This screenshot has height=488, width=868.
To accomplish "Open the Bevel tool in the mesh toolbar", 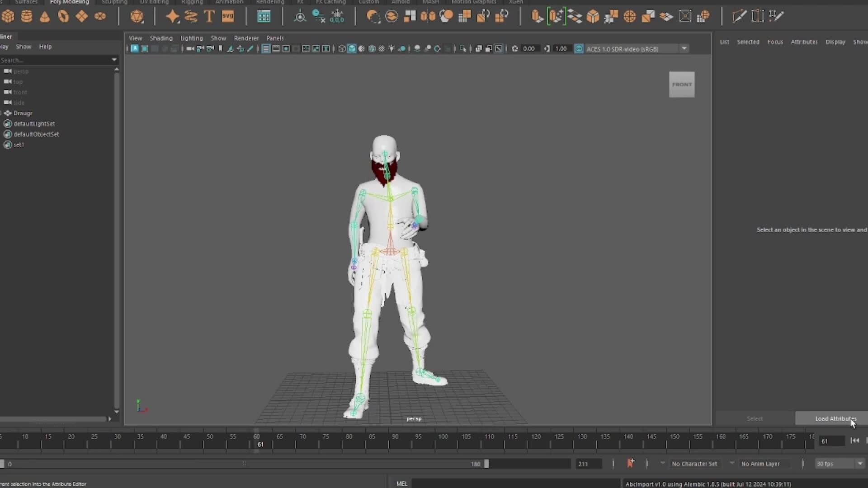I will 593,16.
